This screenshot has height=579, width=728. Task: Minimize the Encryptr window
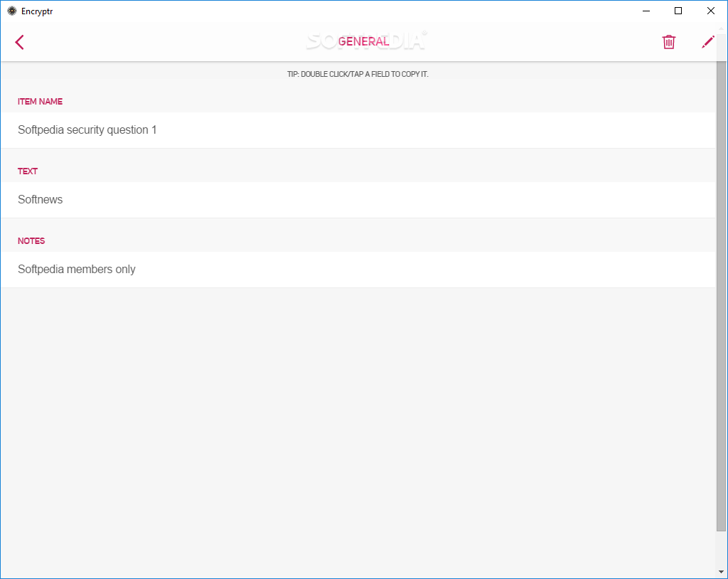click(646, 11)
